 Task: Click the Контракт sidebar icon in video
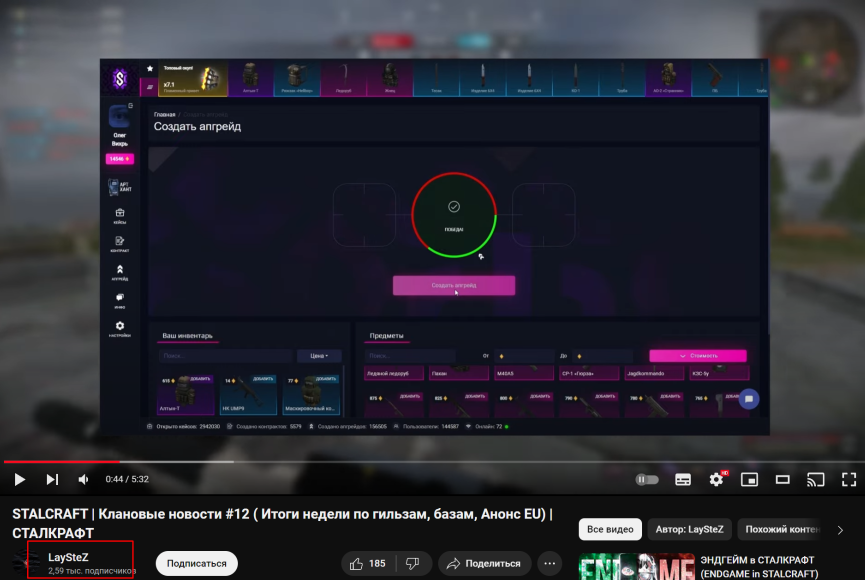point(120,244)
